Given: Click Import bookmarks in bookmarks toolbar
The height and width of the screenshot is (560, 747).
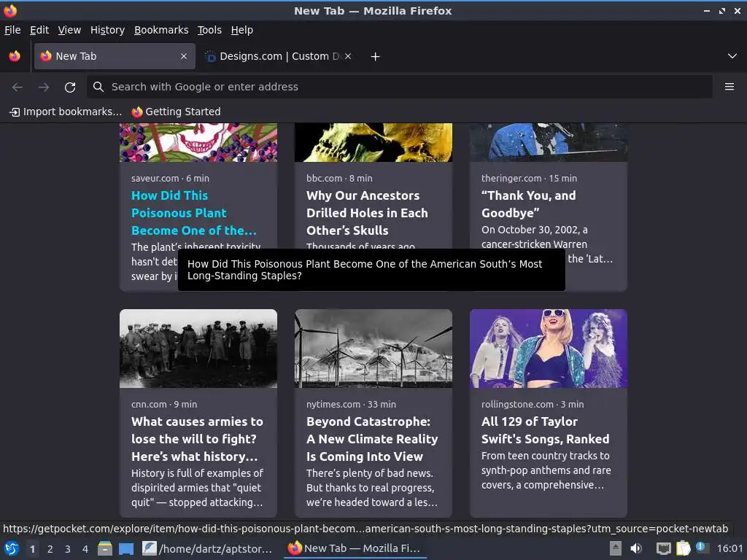Looking at the screenshot, I should coord(66,112).
